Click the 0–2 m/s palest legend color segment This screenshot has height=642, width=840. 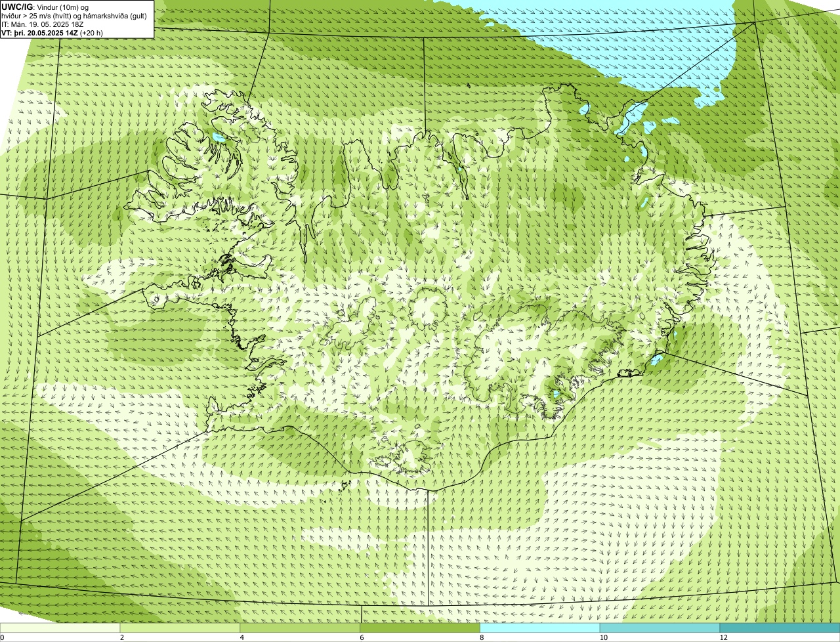[x=60, y=628]
